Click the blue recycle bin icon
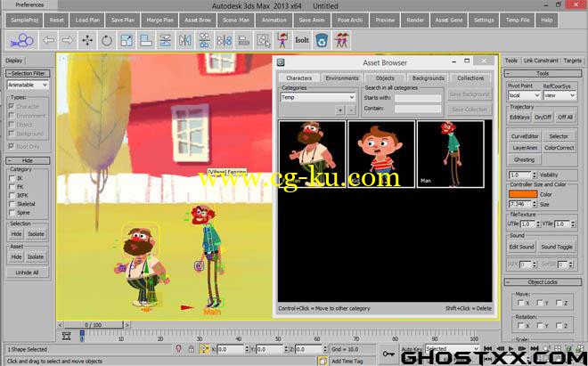Image resolution: width=588 pixels, height=366 pixels. click(322, 40)
